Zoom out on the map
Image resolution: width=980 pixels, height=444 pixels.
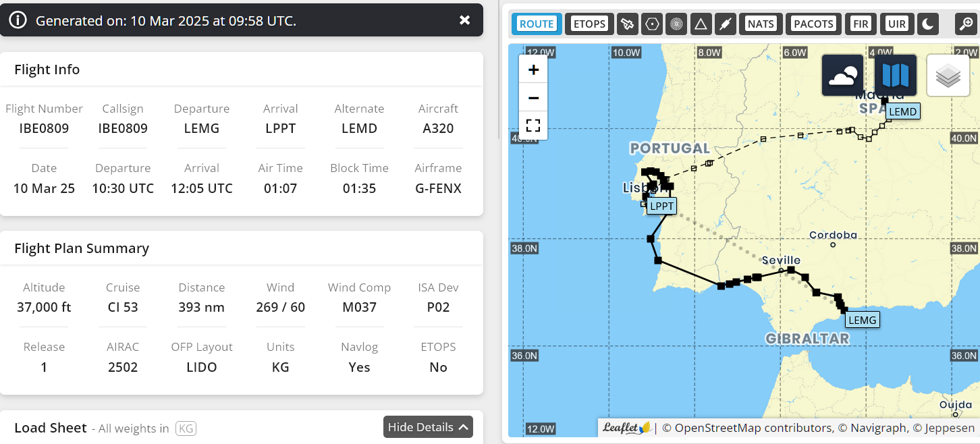pos(533,98)
